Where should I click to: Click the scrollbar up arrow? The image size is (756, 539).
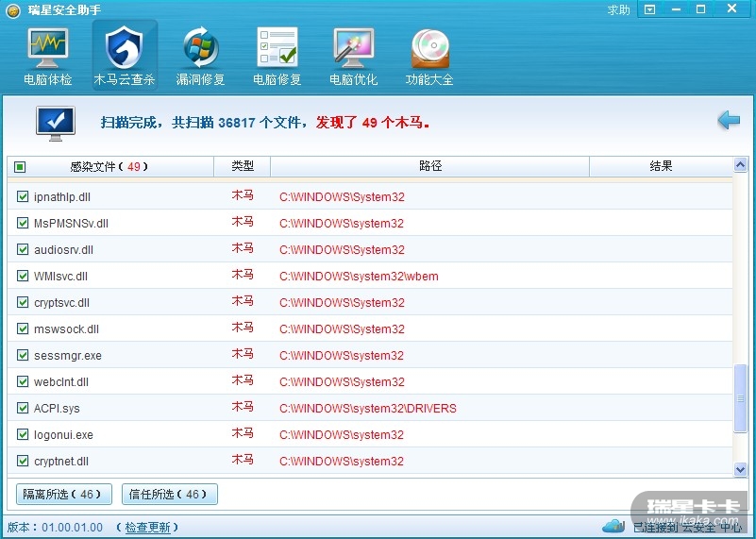point(741,165)
